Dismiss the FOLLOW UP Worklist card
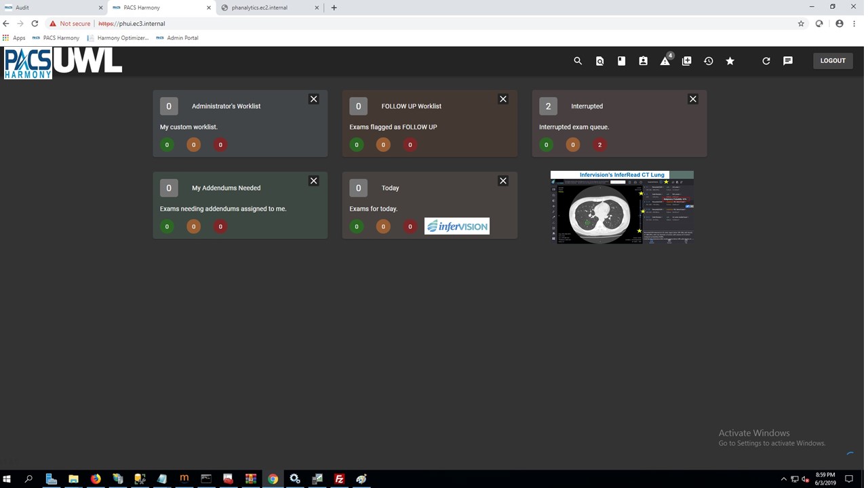Screen dimensions: 868x488 [x=502, y=99]
